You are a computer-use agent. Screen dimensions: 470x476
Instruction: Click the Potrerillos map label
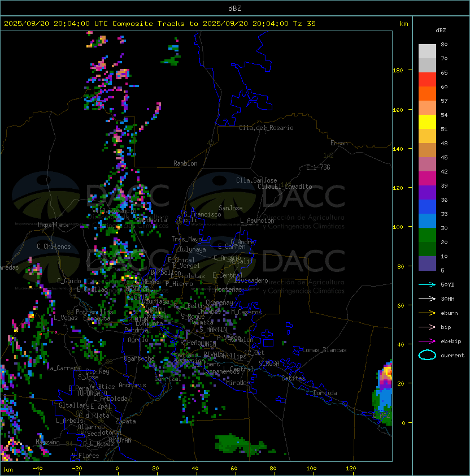pos(94,312)
